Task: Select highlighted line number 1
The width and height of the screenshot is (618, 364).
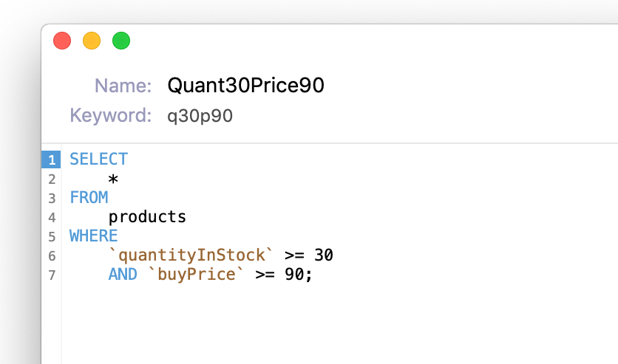Action: click(x=51, y=159)
